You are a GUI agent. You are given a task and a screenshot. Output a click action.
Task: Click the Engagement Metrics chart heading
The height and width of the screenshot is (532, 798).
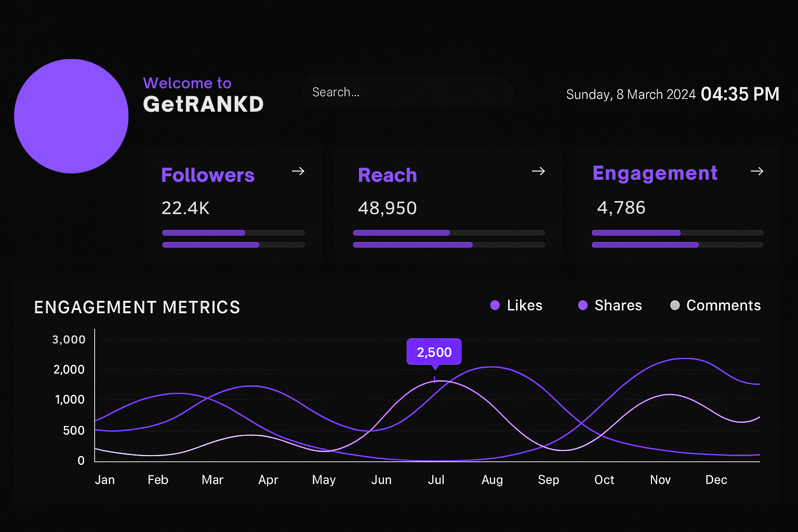click(137, 307)
